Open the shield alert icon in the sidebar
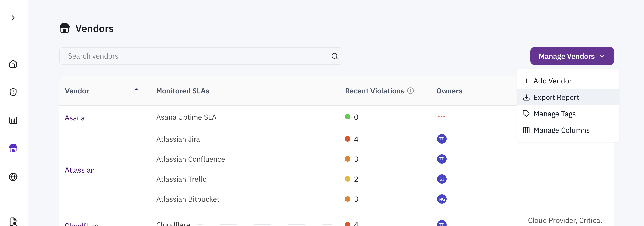The image size is (644, 226). pyautogui.click(x=13, y=92)
